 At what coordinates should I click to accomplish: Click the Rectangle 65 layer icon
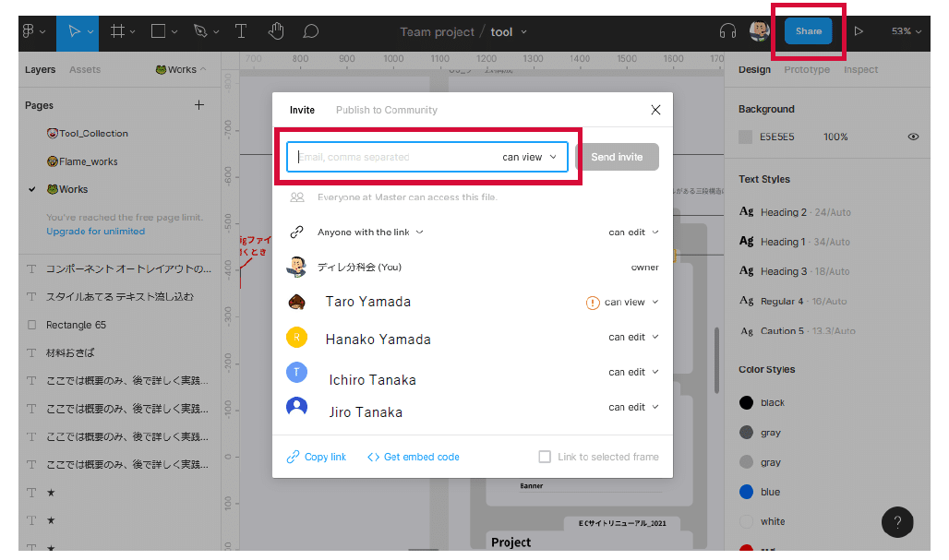point(32,325)
